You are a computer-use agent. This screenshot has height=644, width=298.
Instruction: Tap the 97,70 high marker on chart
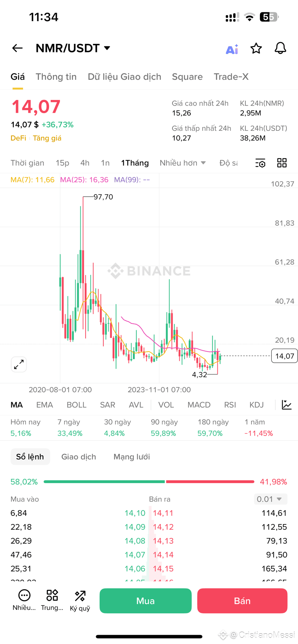tap(103, 197)
